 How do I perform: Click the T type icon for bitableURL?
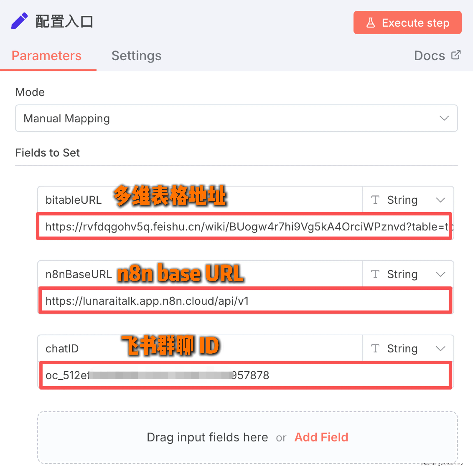point(375,200)
